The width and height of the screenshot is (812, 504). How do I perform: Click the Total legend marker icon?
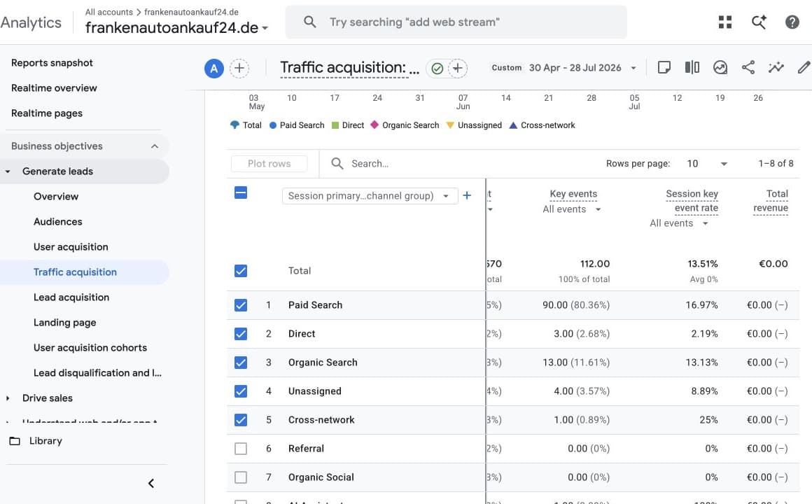click(234, 125)
